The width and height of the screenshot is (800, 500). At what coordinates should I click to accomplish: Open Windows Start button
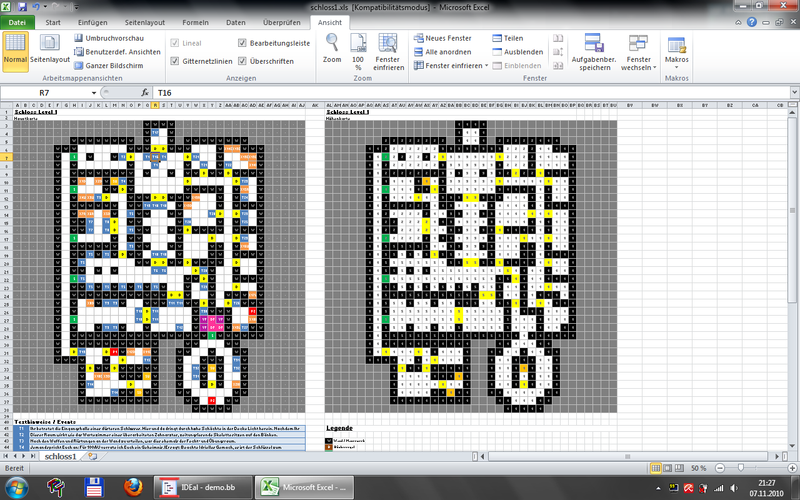[x=17, y=487]
